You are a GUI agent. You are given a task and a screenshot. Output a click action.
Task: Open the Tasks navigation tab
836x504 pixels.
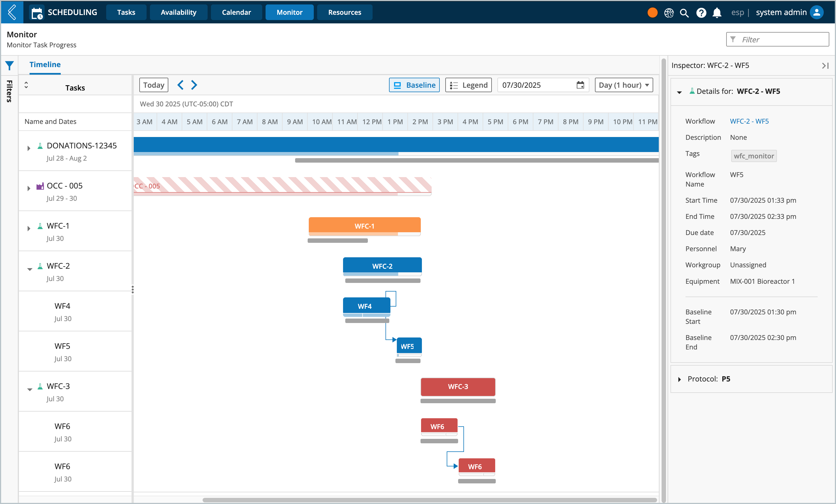(x=126, y=12)
